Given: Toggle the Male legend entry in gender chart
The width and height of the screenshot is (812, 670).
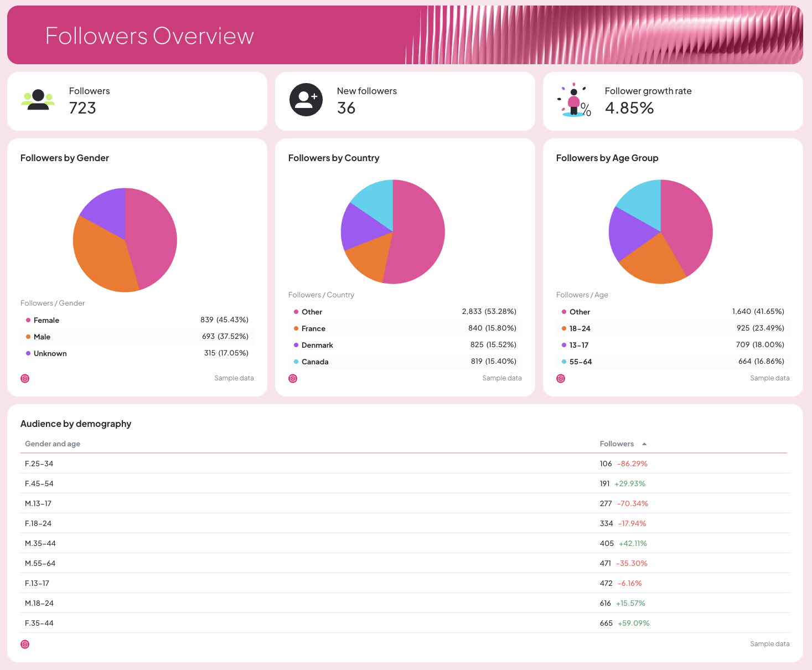Looking at the screenshot, I should (42, 337).
